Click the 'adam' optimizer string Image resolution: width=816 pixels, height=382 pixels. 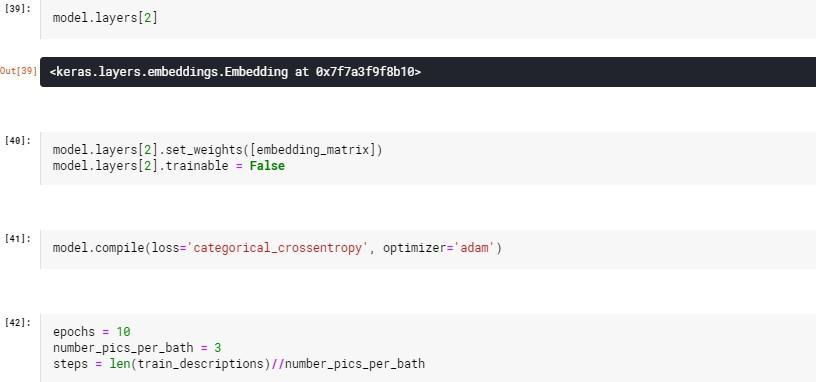point(475,248)
